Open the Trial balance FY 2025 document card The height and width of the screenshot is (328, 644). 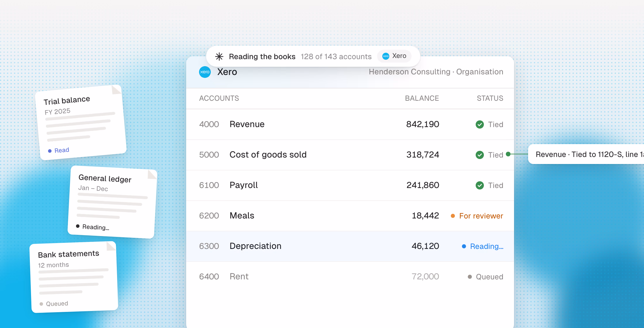pyautogui.click(x=81, y=122)
